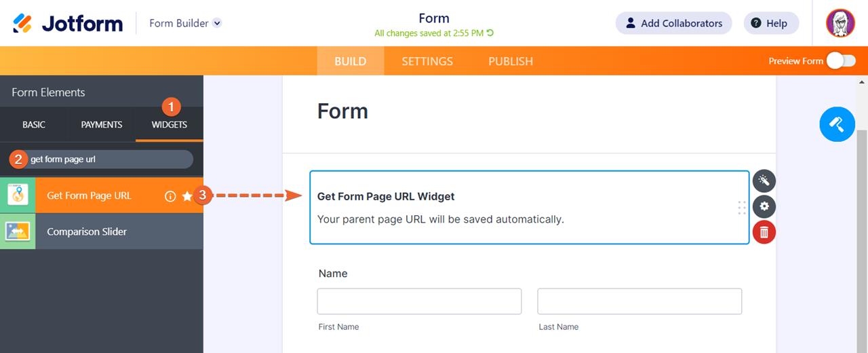868x353 pixels.
Task: Select the Payments elements tab
Action: point(102,125)
